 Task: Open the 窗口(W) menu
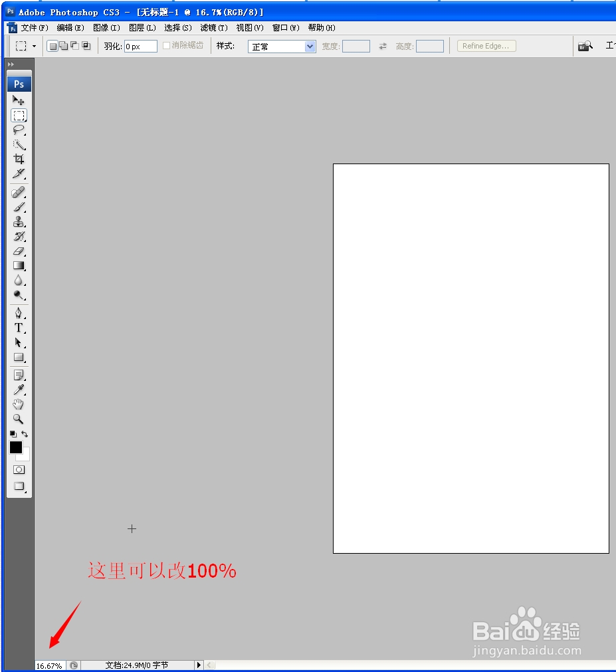coord(286,28)
